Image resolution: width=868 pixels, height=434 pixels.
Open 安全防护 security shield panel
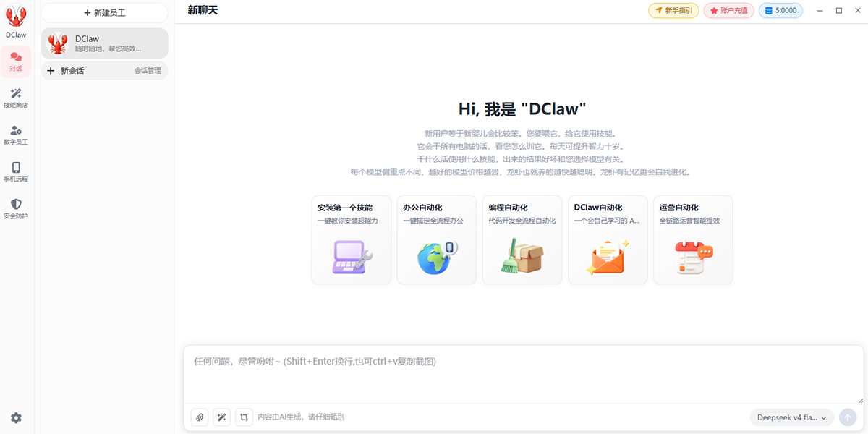tap(16, 209)
